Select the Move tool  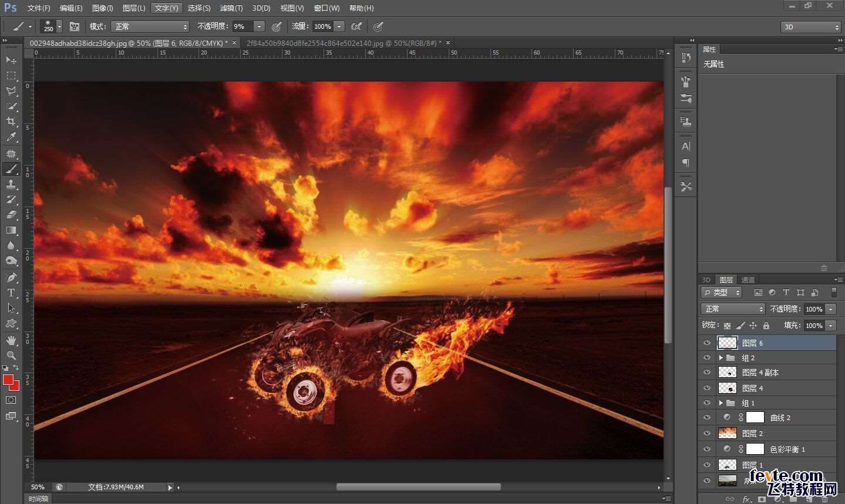11,60
